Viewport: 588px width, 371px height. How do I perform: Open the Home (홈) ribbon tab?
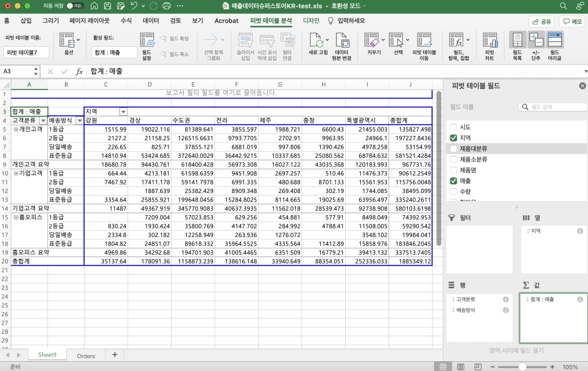point(7,21)
